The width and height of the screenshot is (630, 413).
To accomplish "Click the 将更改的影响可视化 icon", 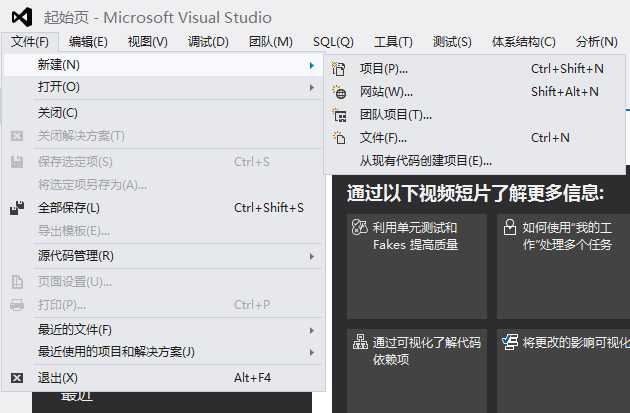I will [x=510, y=342].
